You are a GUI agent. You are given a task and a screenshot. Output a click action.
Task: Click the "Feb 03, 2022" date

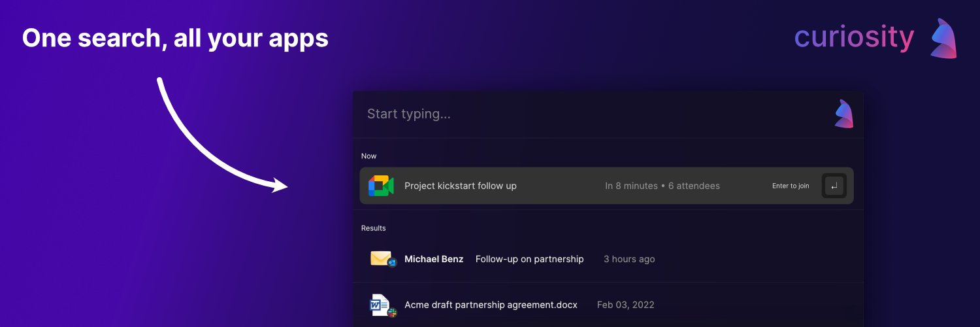pyautogui.click(x=625, y=305)
